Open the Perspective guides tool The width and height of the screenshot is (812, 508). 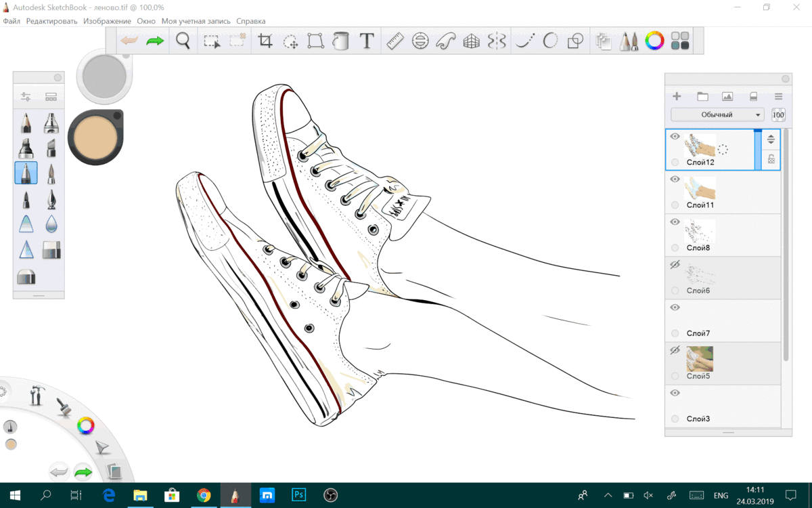tap(472, 41)
